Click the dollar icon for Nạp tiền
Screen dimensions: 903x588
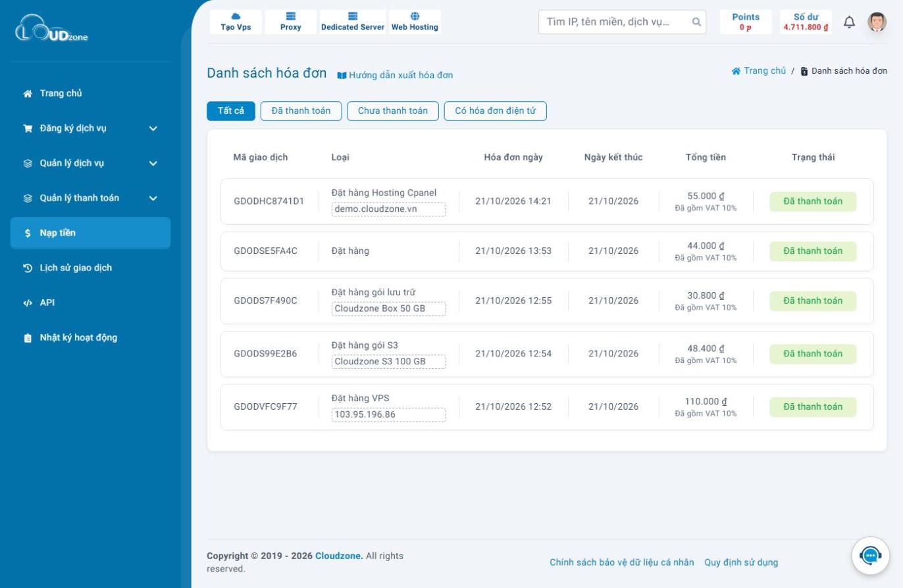tap(28, 233)
